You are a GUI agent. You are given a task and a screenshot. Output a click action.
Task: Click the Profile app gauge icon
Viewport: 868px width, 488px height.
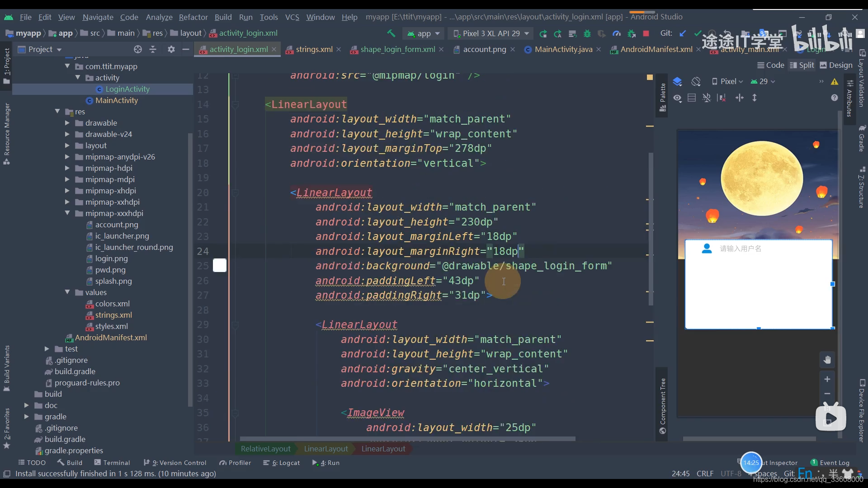(x=617, y=33)
